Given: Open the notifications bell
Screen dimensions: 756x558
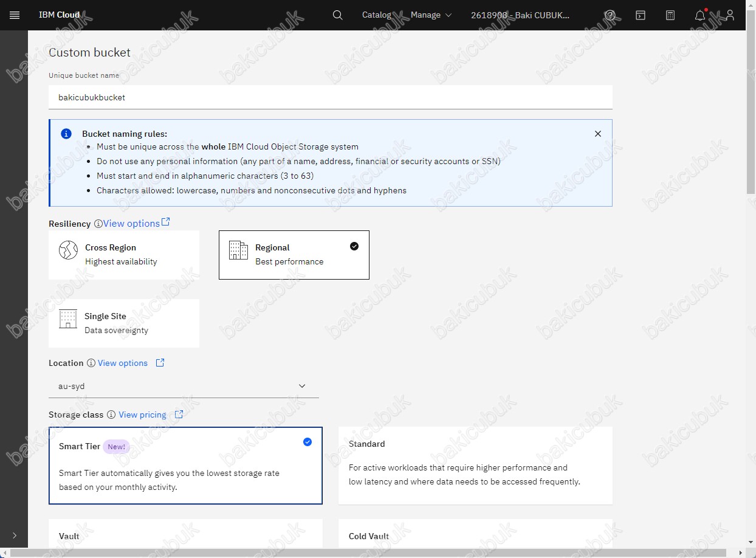Looking at the screenshot, I should 700,15.
